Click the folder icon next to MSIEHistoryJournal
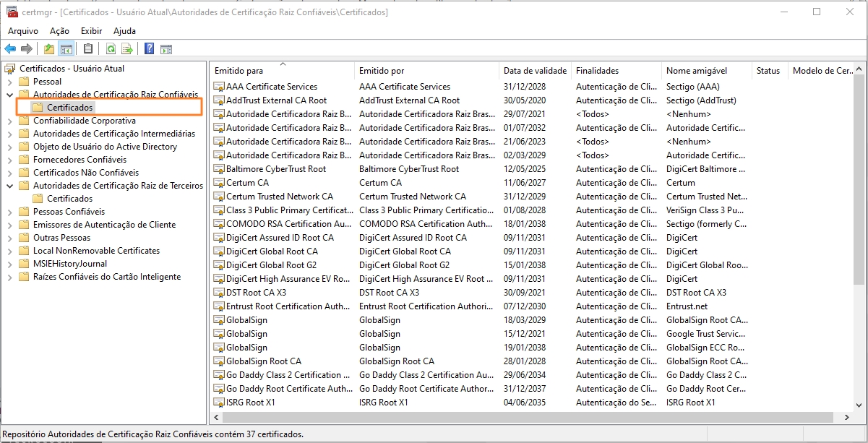The image size is (868, 443). (x=23, y=264)
